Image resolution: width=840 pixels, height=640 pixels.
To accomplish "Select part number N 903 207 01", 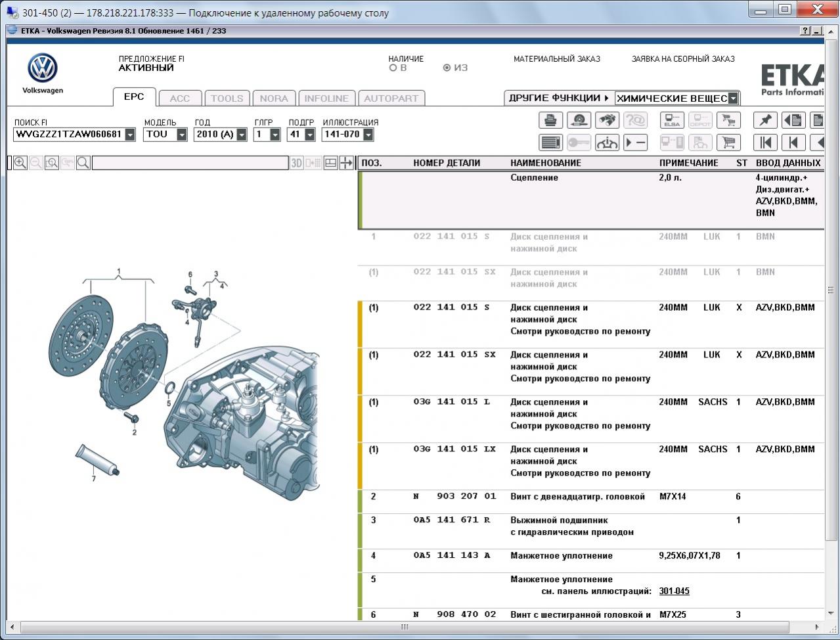I will point(454,497).
